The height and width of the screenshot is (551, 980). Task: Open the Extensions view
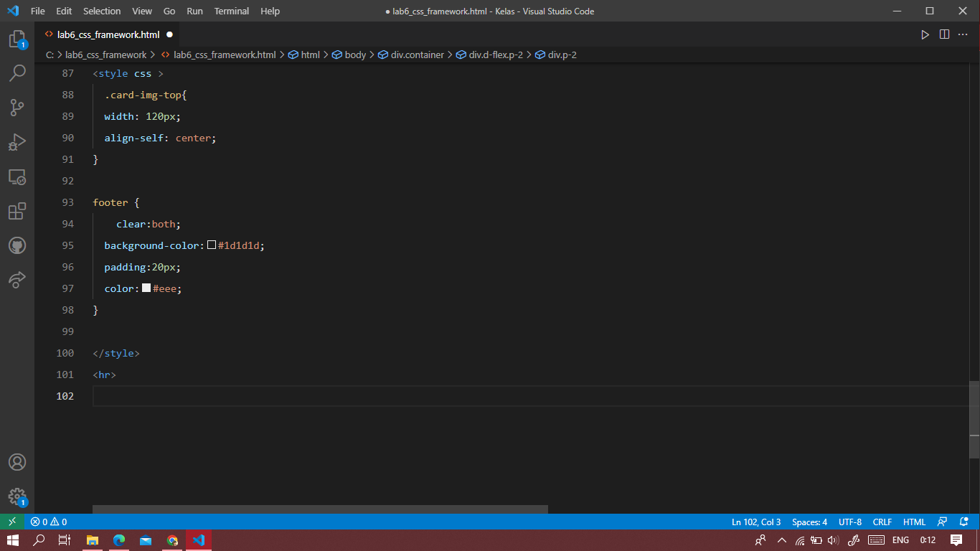pyautogui.click(x=17, y=211)
